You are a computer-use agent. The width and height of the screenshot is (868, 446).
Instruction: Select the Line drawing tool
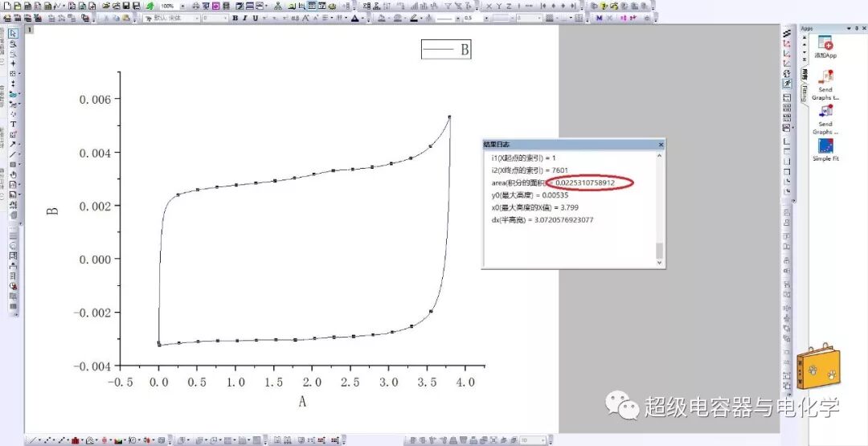coord(14,154)
